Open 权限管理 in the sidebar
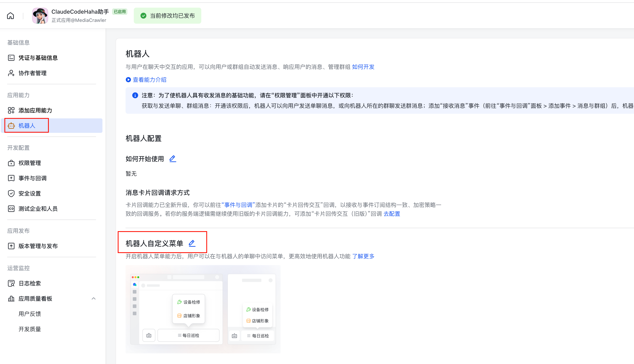The image size is (634, 364). pos(30,163)
